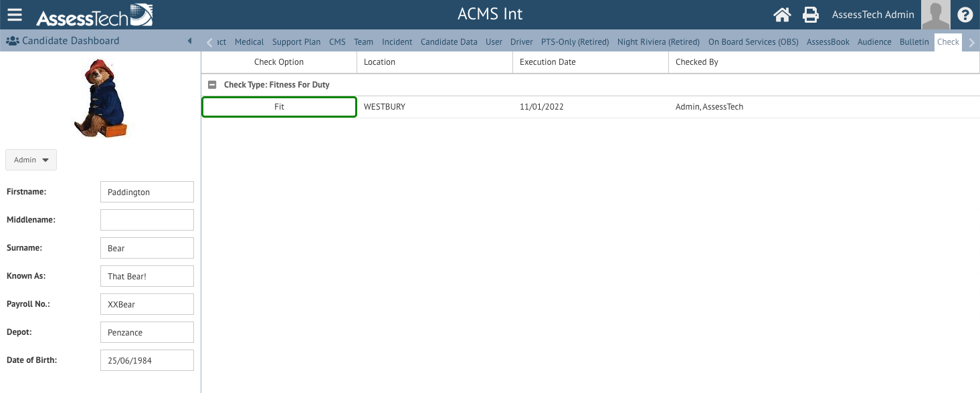Click the printer icon
This screenshot has height=393, width=980.
click(811, 14)
